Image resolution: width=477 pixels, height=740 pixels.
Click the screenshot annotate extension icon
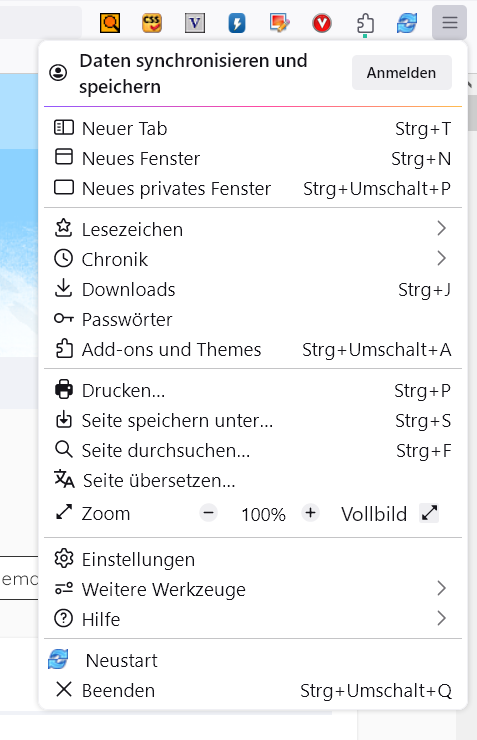click(x=279, y=23)
